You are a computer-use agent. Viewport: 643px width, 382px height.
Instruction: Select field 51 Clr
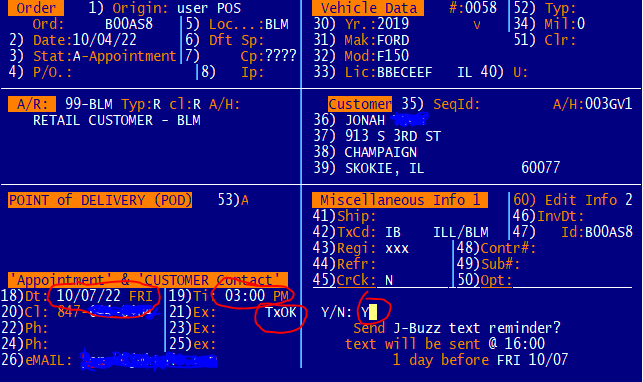545,40
